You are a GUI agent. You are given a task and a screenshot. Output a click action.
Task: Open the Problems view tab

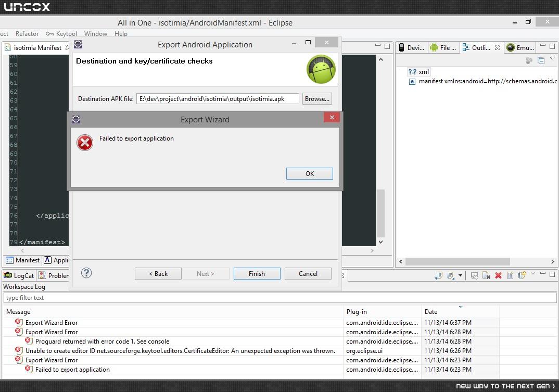pos(54,275)
